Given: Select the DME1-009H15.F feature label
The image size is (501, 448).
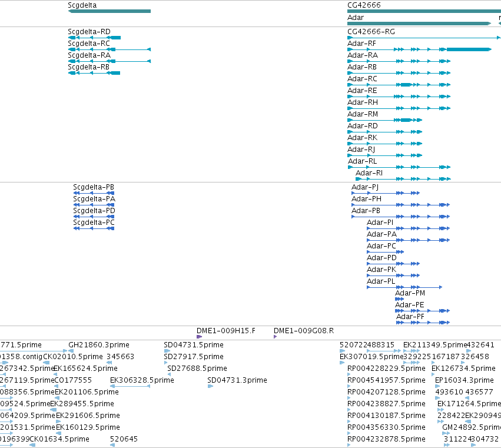Looking at the screenshot, I should pos(226,331).
